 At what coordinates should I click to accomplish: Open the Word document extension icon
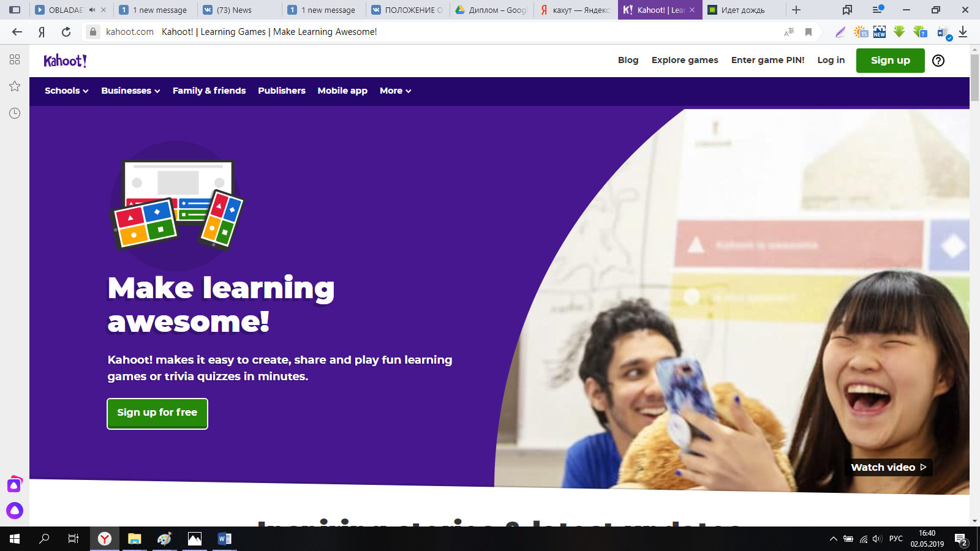[944, 32]
